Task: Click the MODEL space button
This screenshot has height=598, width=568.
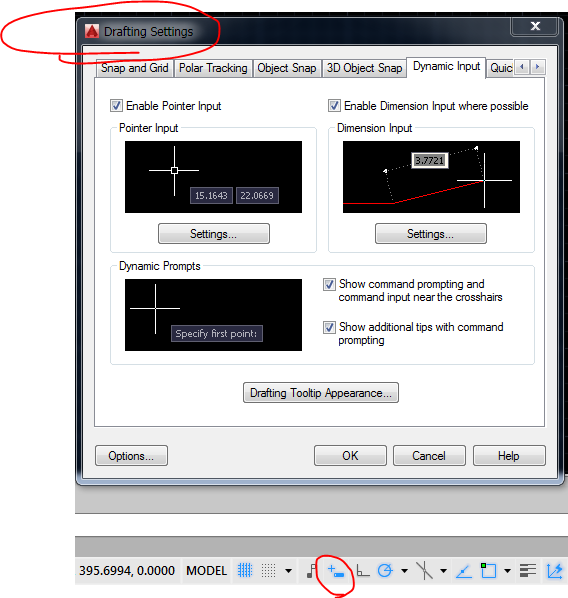Action: (206, 571)
